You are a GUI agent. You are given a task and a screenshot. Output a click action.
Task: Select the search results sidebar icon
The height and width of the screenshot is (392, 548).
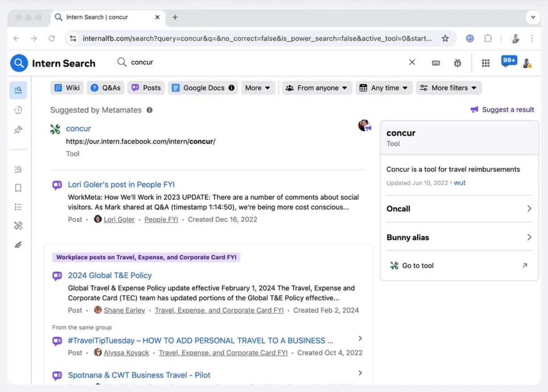[x=18, y=90]
